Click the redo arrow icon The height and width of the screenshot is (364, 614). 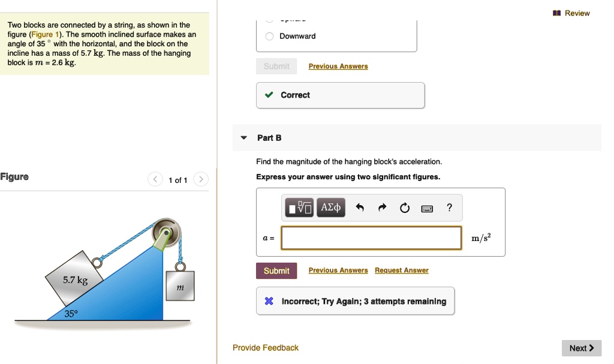pyautogui.click(x=382, y=208)
